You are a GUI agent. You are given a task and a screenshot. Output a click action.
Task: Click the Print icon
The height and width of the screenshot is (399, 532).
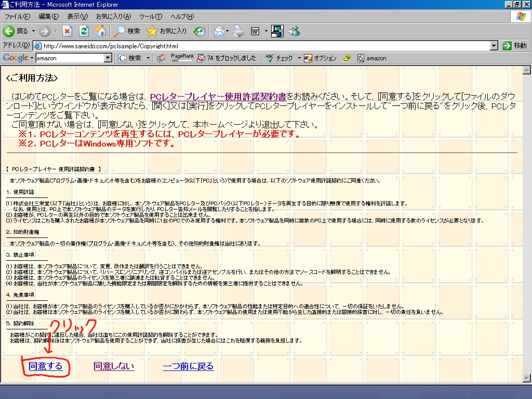tap(238, 31)
